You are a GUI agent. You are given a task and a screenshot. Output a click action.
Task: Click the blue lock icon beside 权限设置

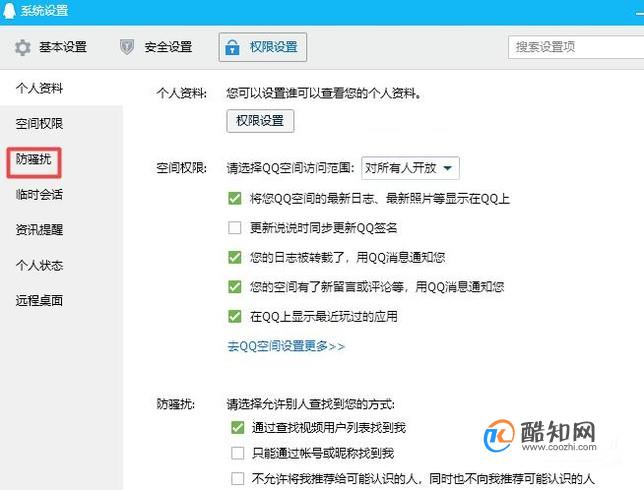(232, 47)
